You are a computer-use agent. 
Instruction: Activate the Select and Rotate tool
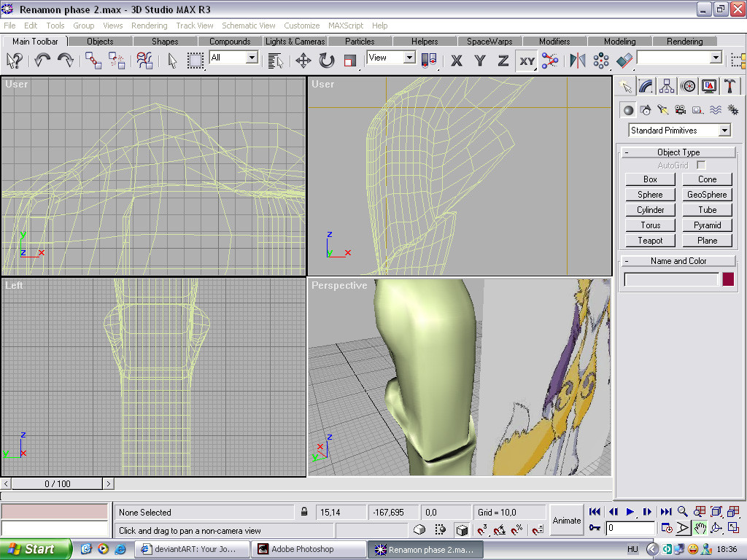pos(326,61)
